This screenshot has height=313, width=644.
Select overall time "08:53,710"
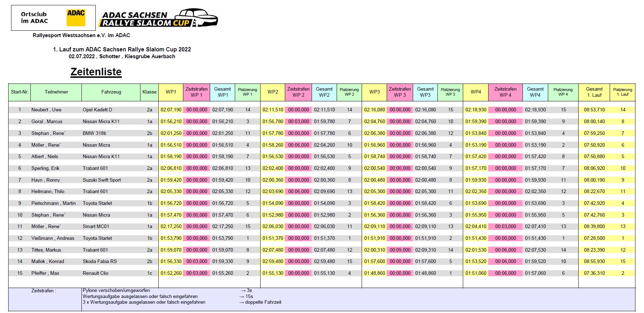coord(594,110)
